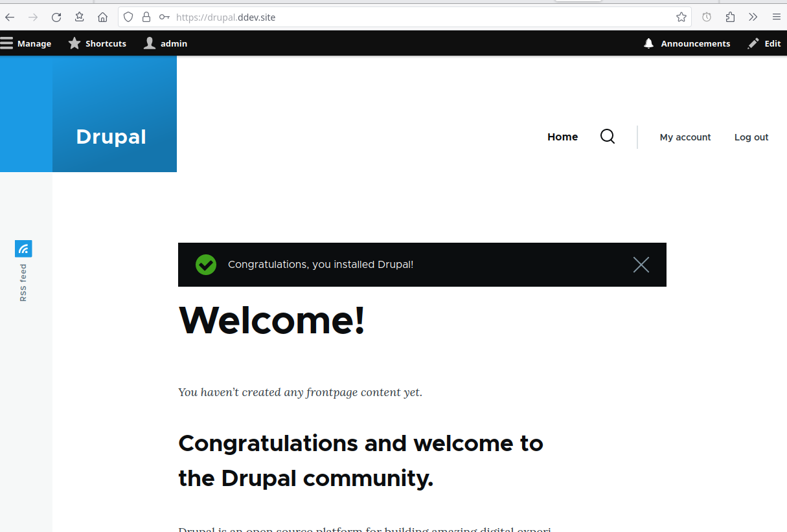Click the bookmark tray icon beside reload
This screenshot has height=532, width=787.
pyautogui.click(x=79, y=17)
